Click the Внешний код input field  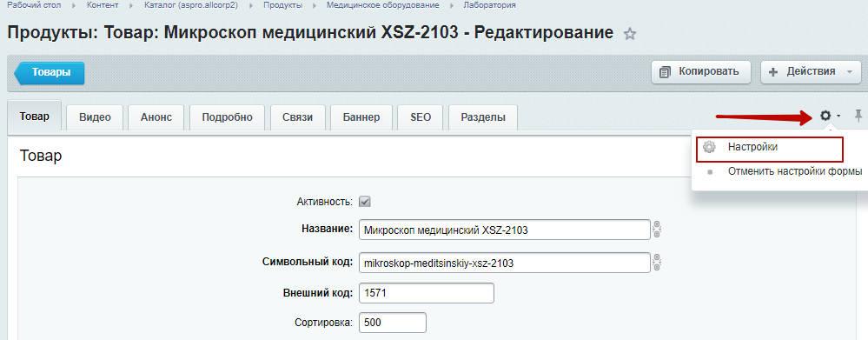coord(427,294)
